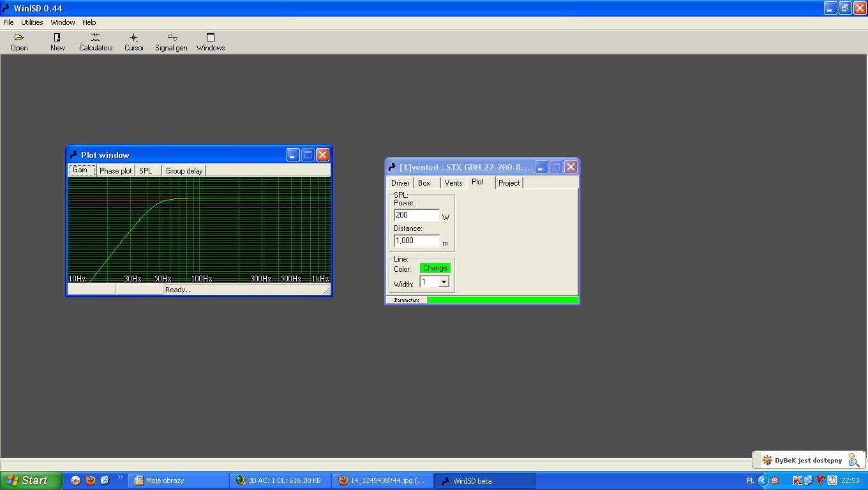Image resolution: width=868 pixels, height=490 pixels.
Task: Click the WinISD 0.44 title bar app icon
Action: click(x=6, y=8)
